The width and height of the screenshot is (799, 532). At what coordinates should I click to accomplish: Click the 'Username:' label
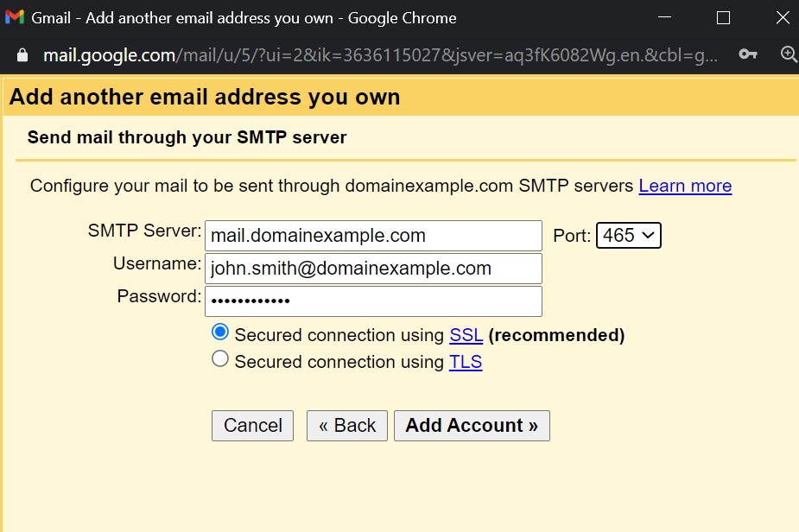tap(157, 263)
